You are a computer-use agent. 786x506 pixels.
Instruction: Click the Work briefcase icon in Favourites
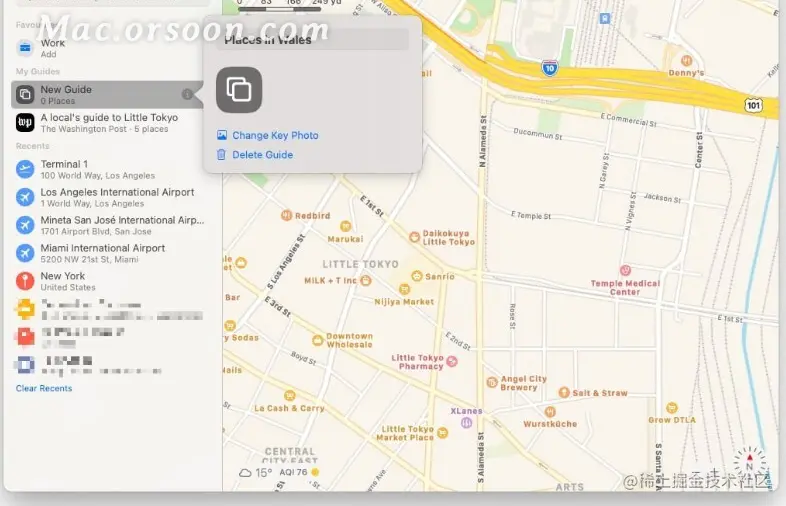pyautogui.click(x=25, y=48)
